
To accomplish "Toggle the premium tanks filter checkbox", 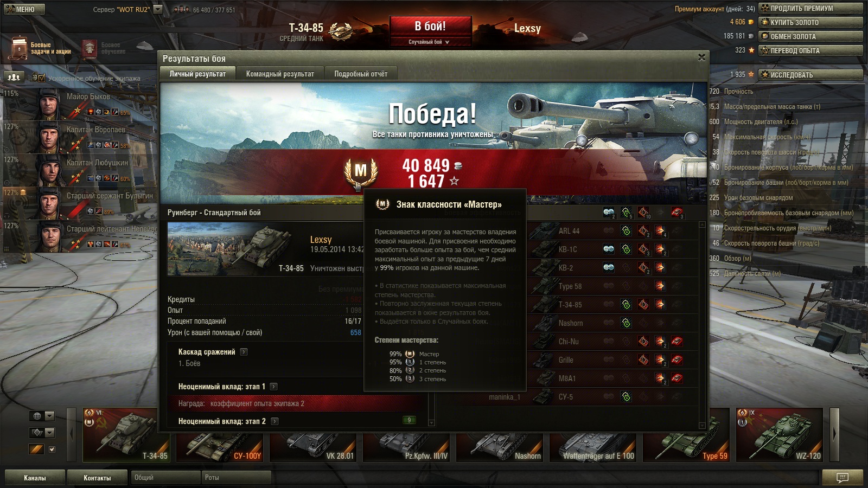I will (52, 449).
